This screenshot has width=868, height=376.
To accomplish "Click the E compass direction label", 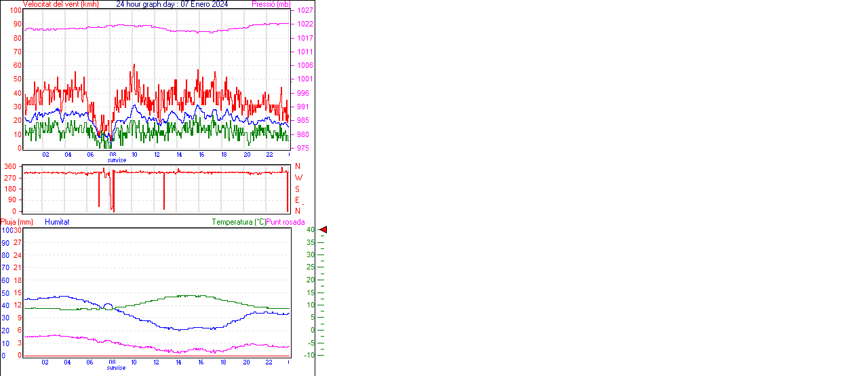I will coord(297,200).
